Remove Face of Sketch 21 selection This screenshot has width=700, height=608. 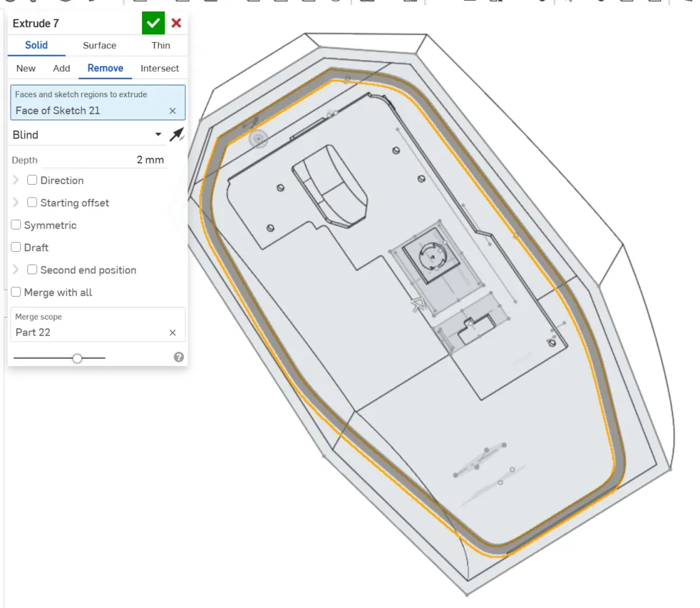[172, 111]
